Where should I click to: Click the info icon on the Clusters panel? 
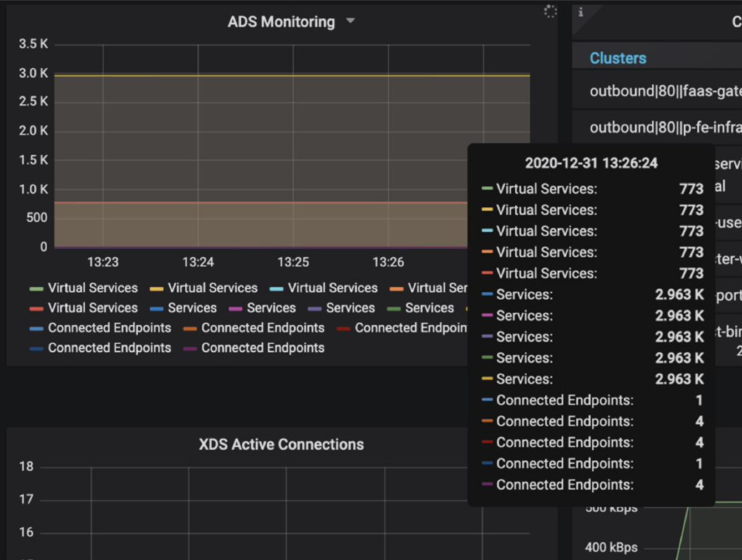(581, 12)
